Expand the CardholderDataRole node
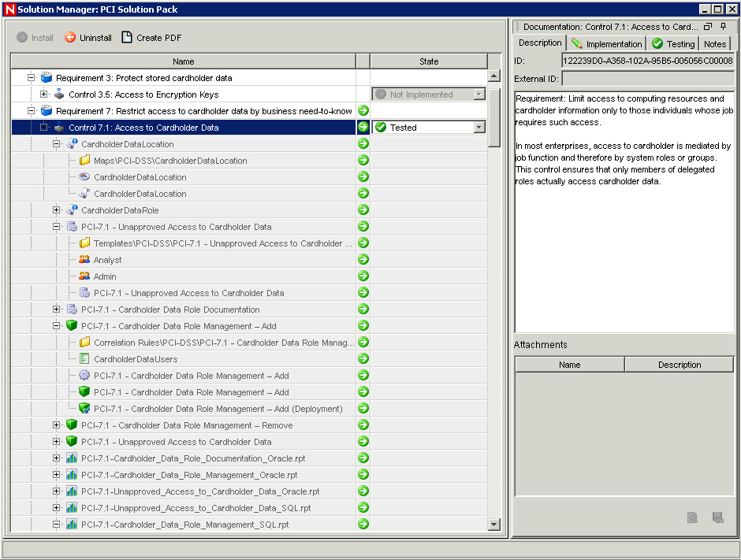 pos(57,210)
